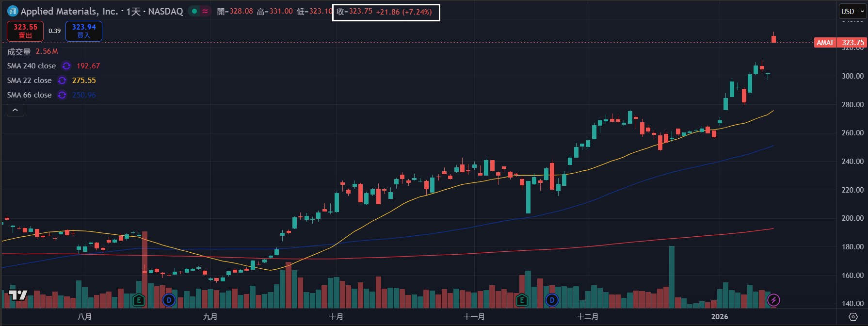Image resolution: width=868 pixels, height=326 pixels.
Task: Click refresh icon next to SMA 240
Action: point(66,66)
